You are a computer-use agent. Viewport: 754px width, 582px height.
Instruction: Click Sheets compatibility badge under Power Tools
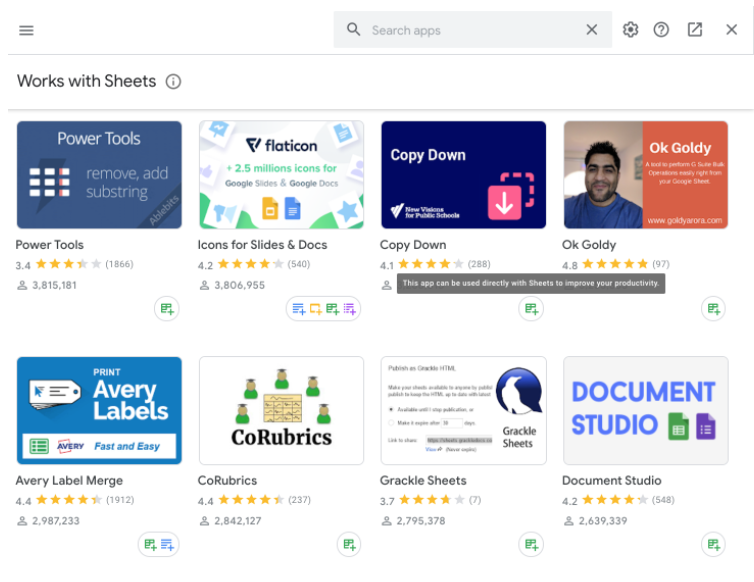point(167,309)
